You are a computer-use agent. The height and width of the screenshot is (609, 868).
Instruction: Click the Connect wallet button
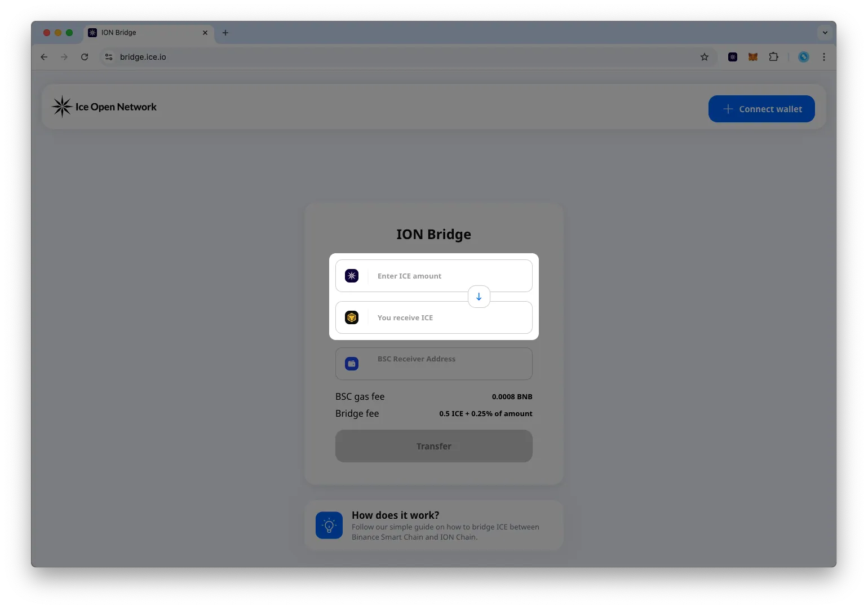click(x=761, y=109)
